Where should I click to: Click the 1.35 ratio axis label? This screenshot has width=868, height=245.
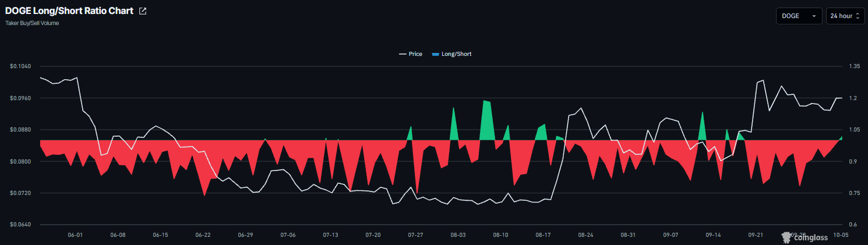(855, 66)
